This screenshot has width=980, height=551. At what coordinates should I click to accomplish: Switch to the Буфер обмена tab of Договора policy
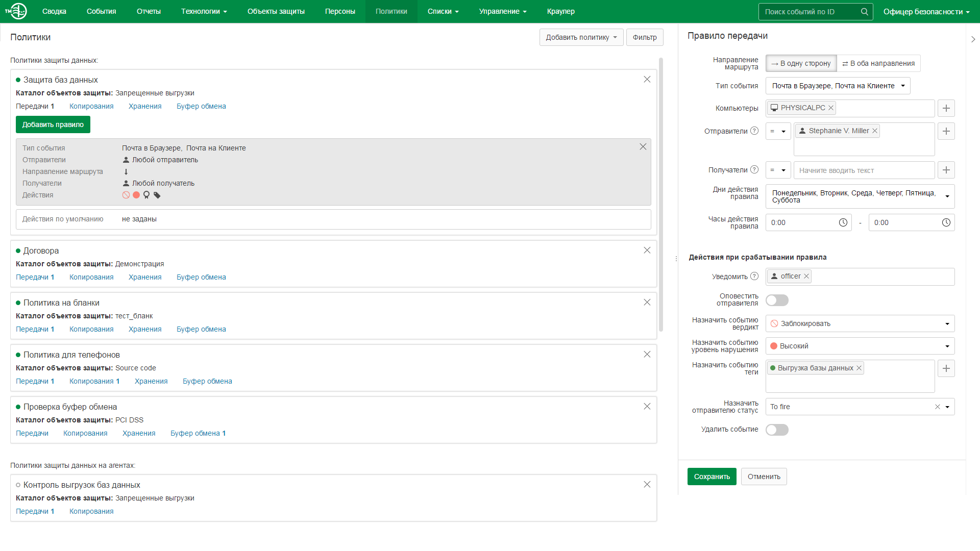[x=201, y=277]
